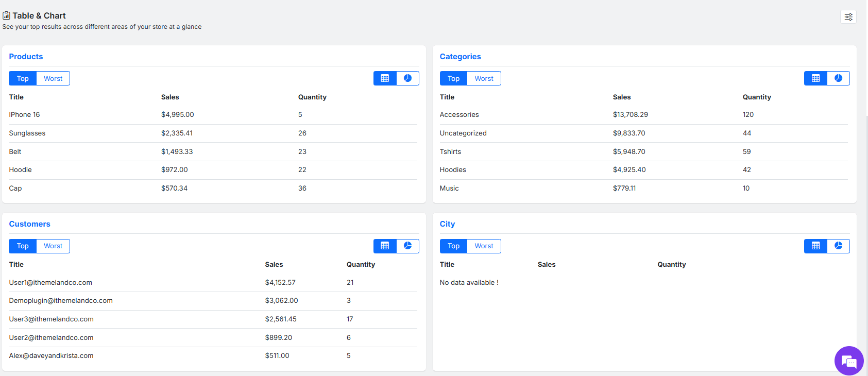Viewport: 868px width, 376px height.
Task: Toggle City list to Worst
Action: [484, 246]
